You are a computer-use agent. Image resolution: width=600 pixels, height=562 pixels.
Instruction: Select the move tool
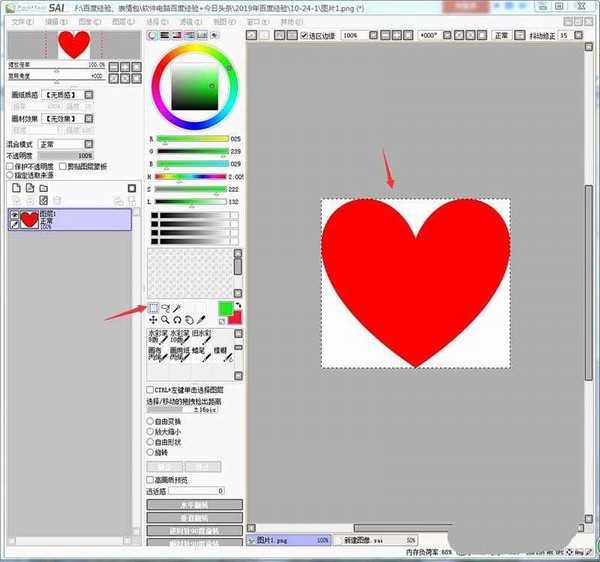[154, 320]
